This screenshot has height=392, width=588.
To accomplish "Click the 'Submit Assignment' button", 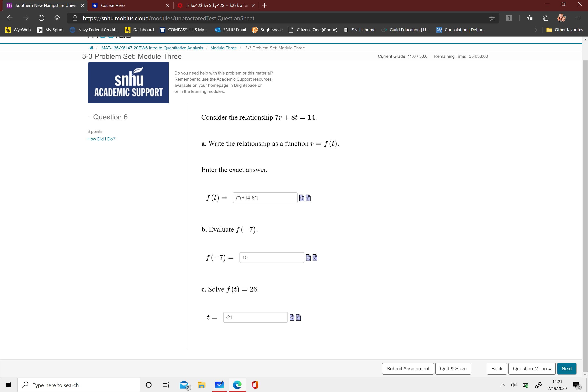I will [408, 368].
